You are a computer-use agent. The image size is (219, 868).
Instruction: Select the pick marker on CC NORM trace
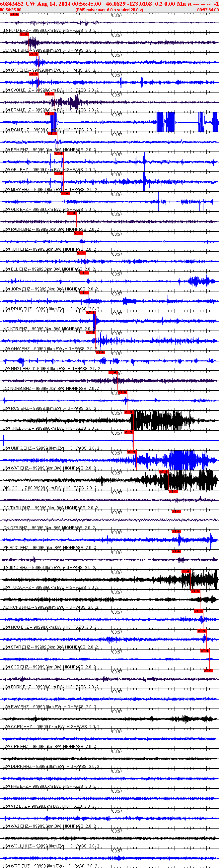click(113, 372)
